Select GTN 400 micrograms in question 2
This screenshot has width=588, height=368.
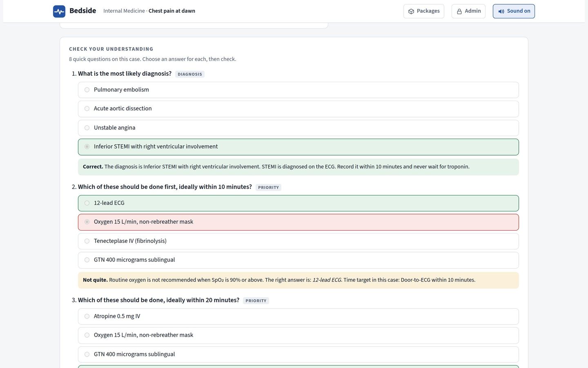pyautogui.click(x=298, y=260)
